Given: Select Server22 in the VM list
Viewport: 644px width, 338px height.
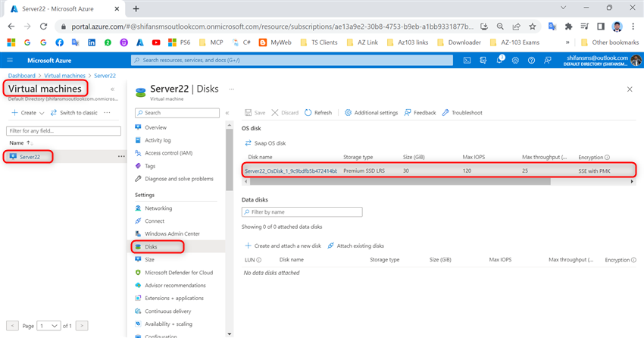Looking at the screenshot, I should click(30, 156).
